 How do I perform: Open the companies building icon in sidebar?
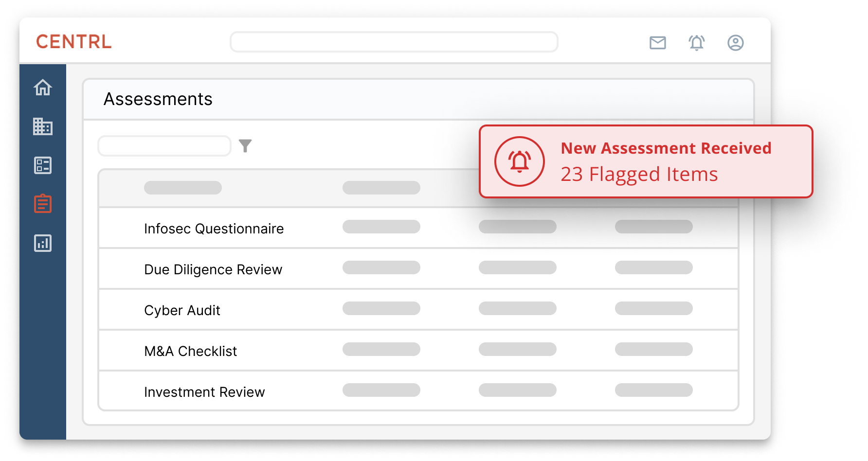[43, 126]
